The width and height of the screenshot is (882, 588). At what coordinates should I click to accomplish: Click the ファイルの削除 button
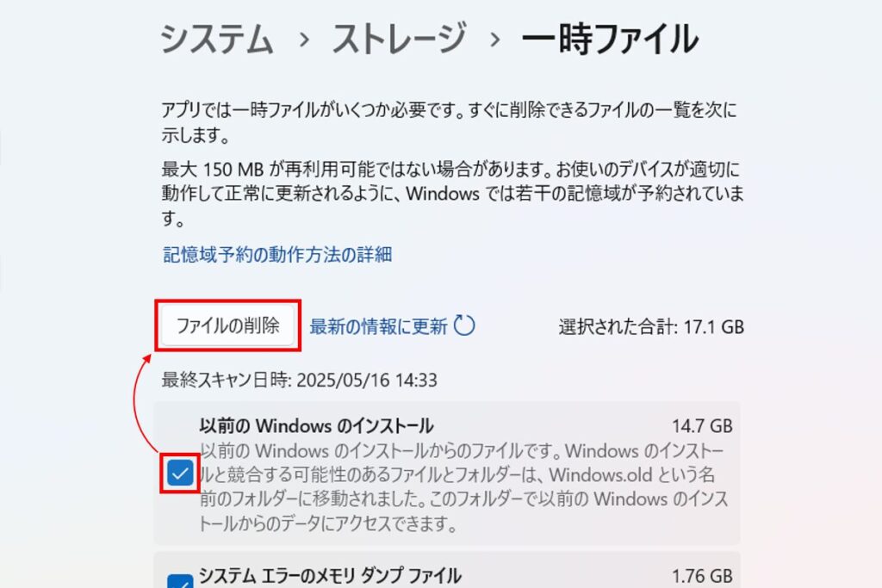227,325
